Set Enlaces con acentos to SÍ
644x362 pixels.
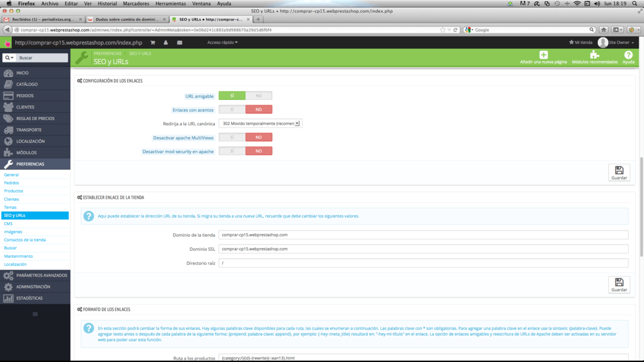click(x=232, y=109)
